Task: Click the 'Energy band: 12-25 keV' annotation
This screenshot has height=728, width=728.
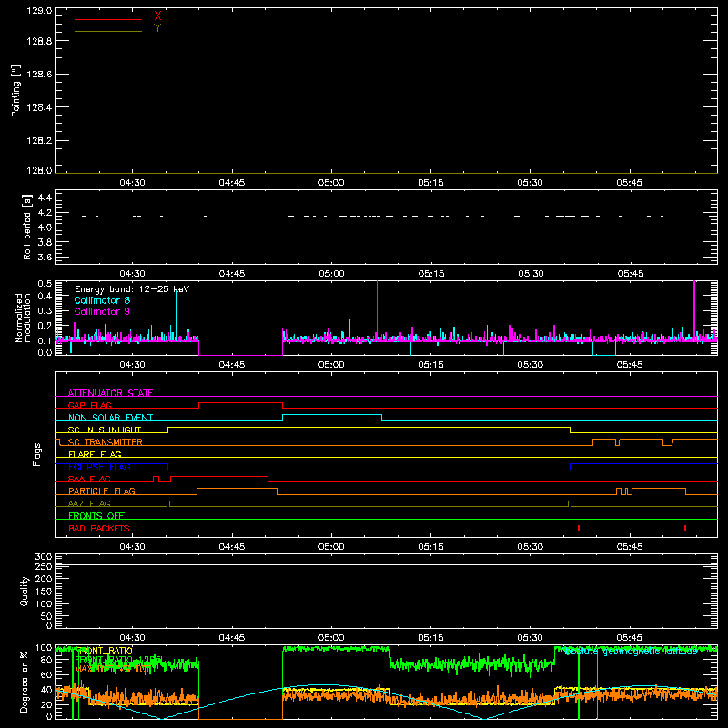Action: (x=132, y=289)
